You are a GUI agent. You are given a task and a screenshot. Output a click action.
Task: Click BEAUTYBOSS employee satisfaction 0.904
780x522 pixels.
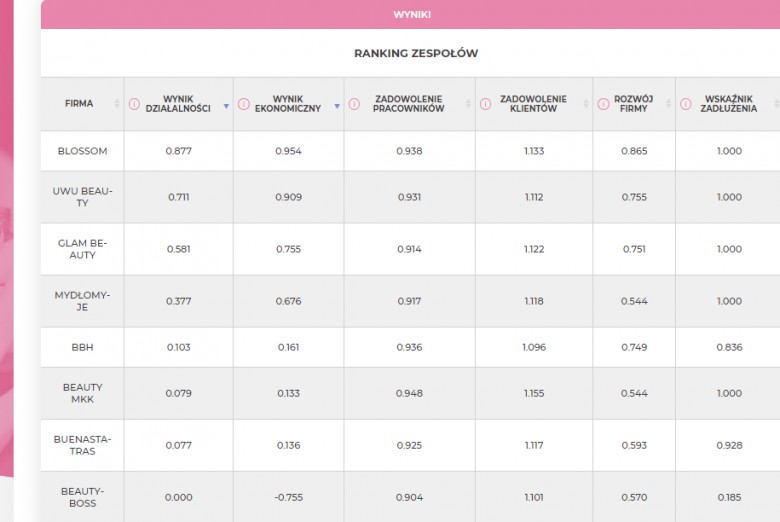409,497
